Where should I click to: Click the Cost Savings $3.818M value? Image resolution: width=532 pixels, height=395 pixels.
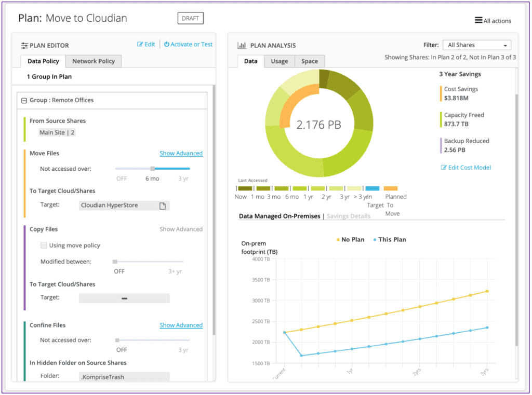456,98
